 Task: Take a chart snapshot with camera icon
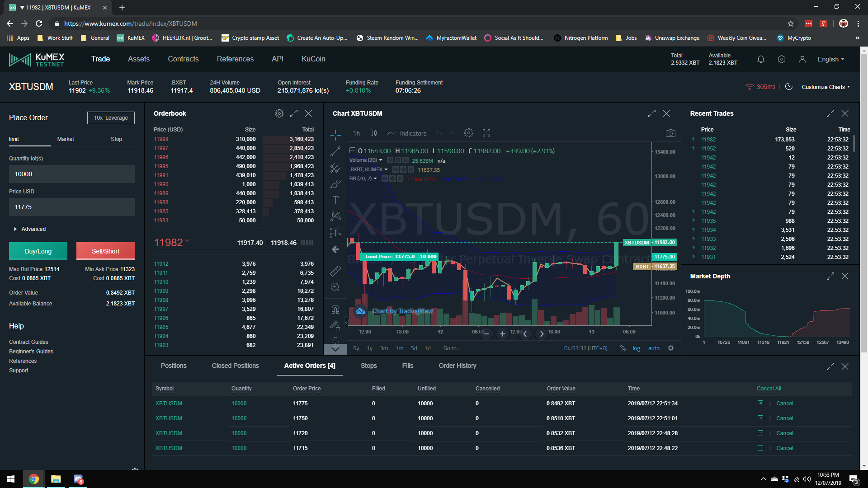point(670,133)
